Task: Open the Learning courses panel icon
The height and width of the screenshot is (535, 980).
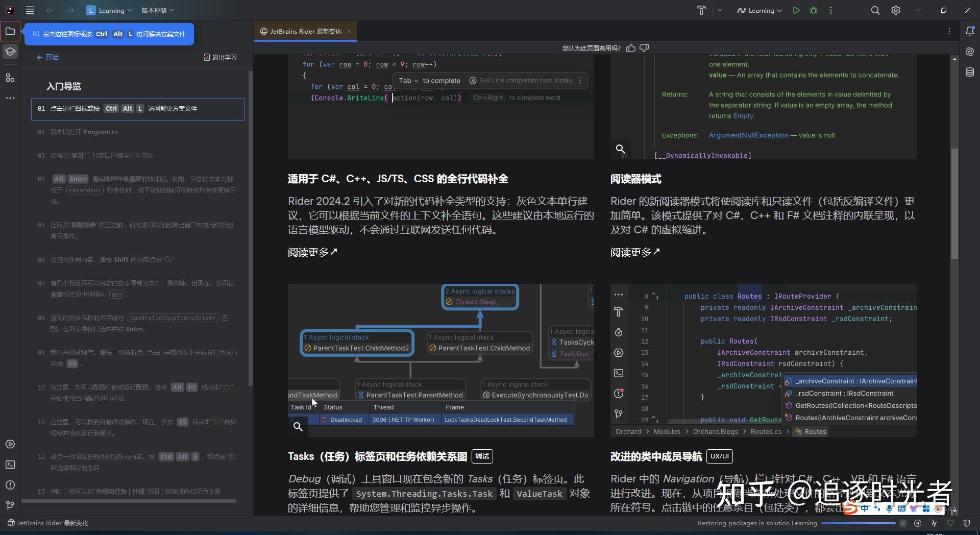Action: click(x=10, y=52)
